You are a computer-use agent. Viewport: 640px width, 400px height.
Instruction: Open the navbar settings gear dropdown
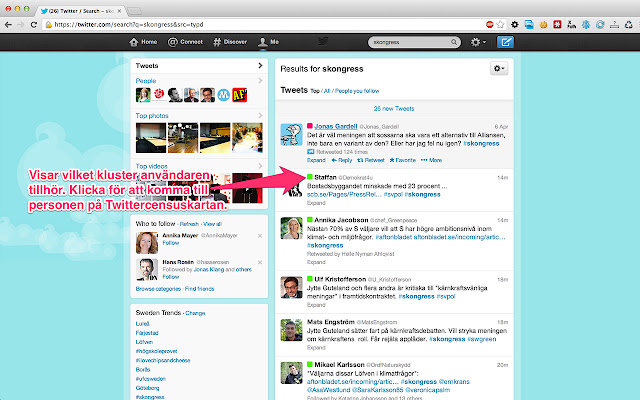[x=478, y=42]
